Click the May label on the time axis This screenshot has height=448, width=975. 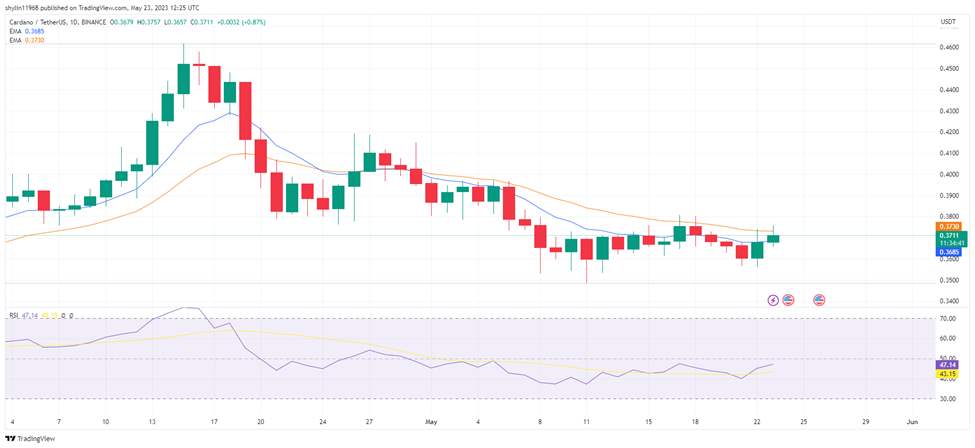pos(432,421)
